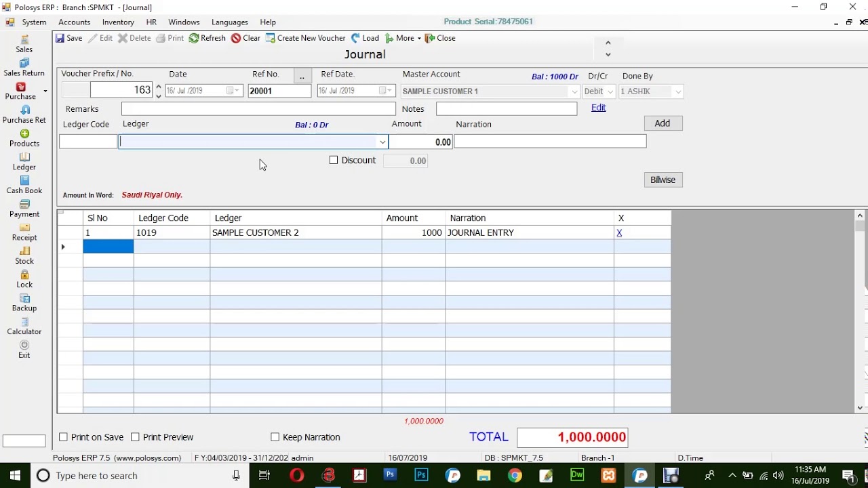Image resolution: width=868 pixels, height=488 pixels.
Task: Toggle the Discount checkbox
Action: coord(334,161)
